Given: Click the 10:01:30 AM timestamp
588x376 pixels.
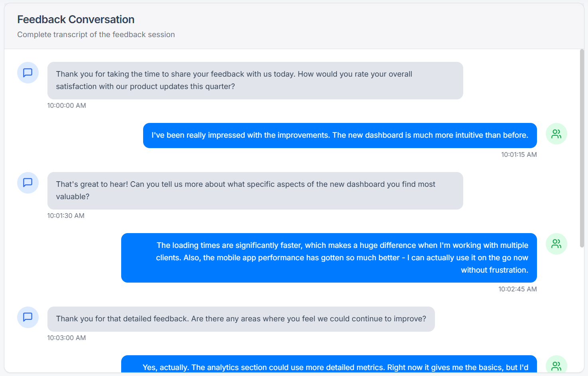Looking at the screenshot, I should point(66,216).
